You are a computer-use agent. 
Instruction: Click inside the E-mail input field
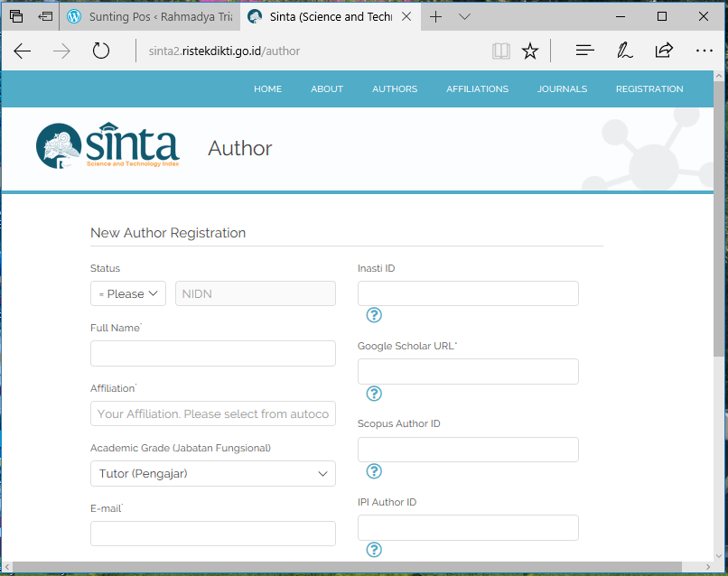(212, 534)
